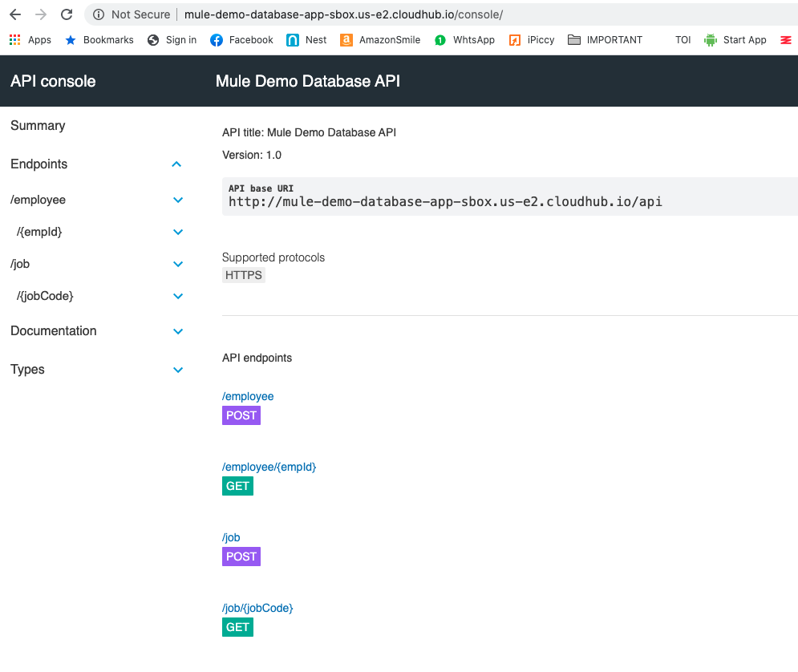Collapse the Endpoints section chevron
This screenshot has width=798, height=672.
click(177, 164)
